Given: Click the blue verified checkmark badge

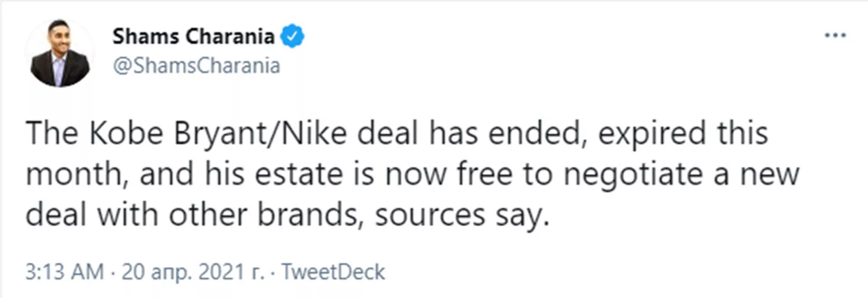Looking at the screenshot, I should 292,36.
